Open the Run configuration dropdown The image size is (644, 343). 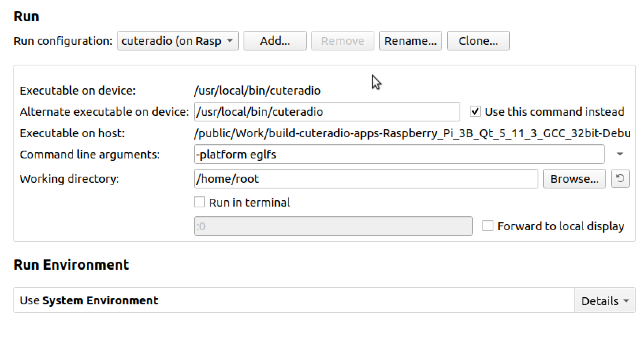pos(178,41)
